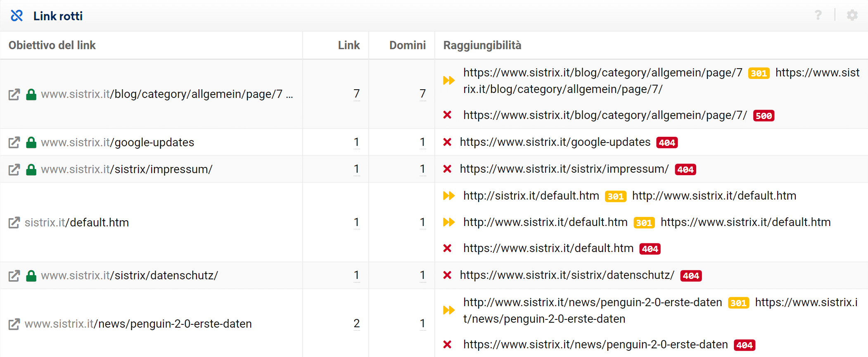Open www.sistrix.it/blog/category/allgemein/page/7 target link

[x=167, y=94]
